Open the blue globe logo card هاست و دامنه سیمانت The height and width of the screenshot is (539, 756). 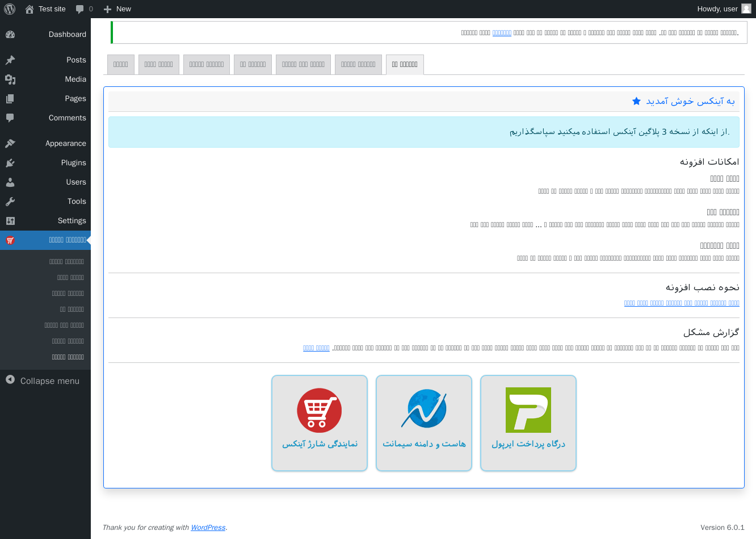[x=424, y=423]
